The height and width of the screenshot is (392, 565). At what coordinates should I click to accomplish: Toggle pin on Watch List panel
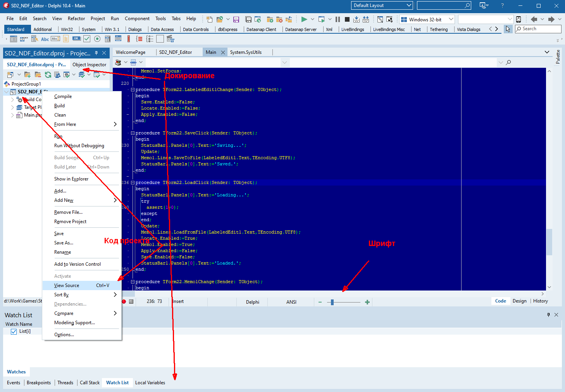pyautogui.click(x=548, y=315)
